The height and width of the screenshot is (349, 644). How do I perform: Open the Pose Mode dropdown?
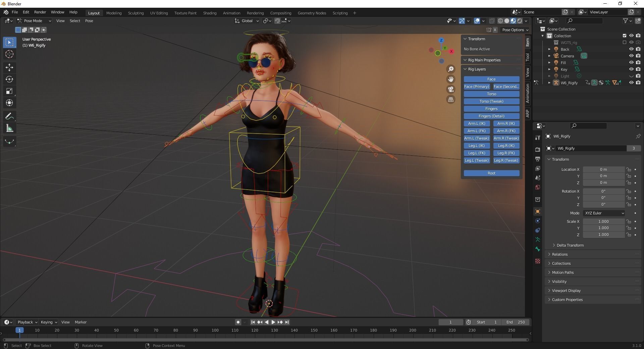point(35,21)
